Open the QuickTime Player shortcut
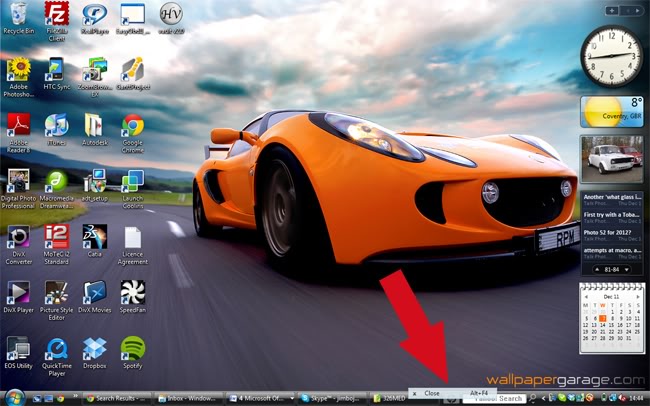The height and width of the screenshot is (406, 650). tap(56, 348)
